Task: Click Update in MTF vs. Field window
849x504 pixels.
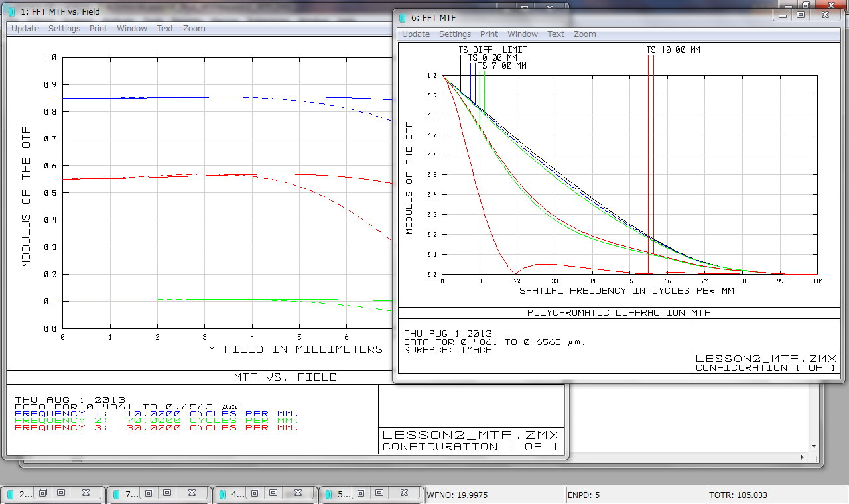Action: point(25,29)
